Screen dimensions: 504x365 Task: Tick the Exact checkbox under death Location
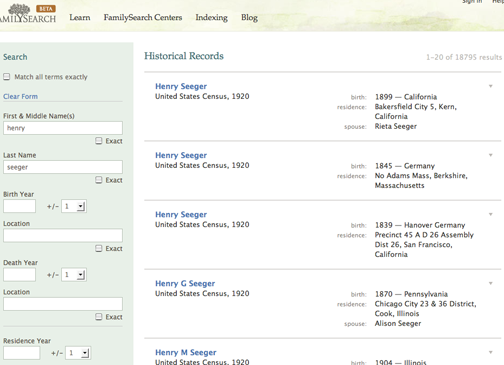click(x=99, y=317)
